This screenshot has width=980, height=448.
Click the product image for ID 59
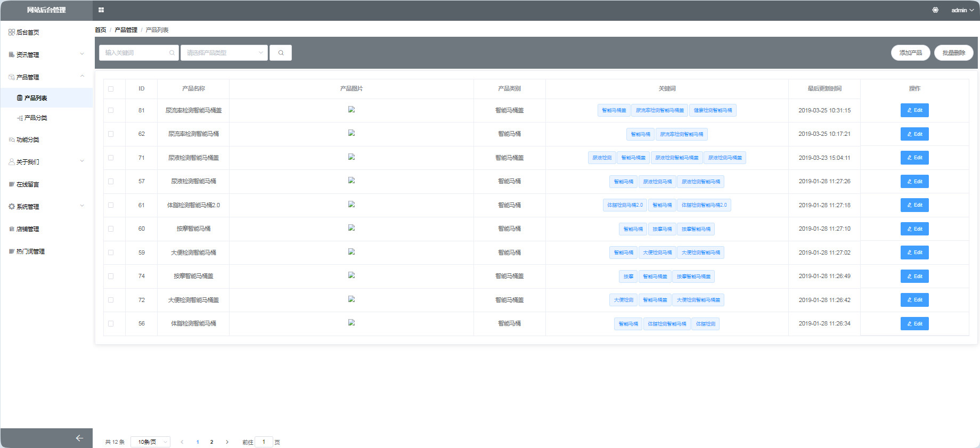(x=352, y=252)
